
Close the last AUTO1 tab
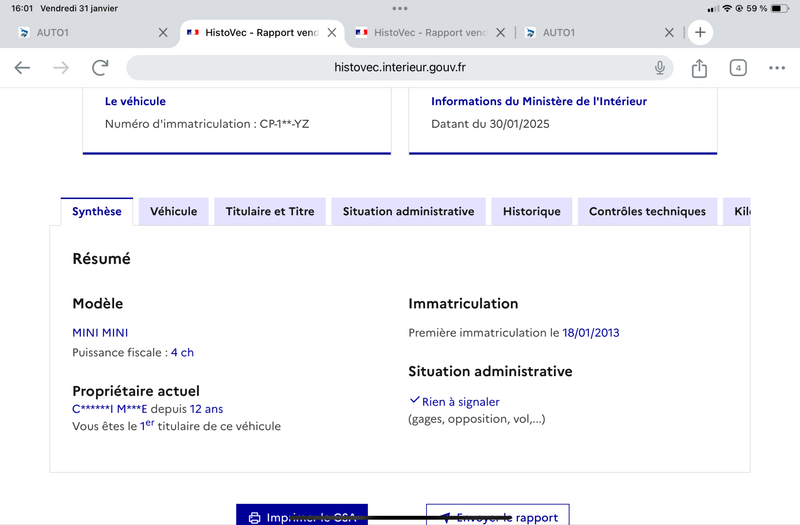(669, 33)
